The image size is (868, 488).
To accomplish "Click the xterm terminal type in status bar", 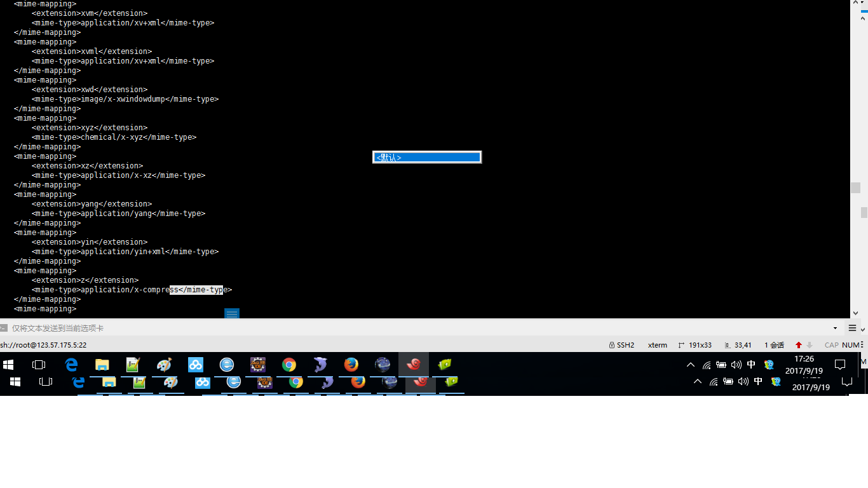I will coord(658,345).
